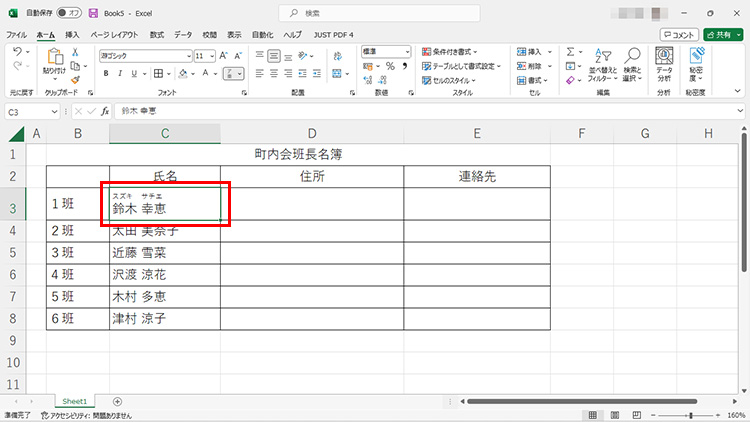Screen dimensions: 750x422
Task: Open the データ分析 (Analyze Data) tool
Action: 664,66
